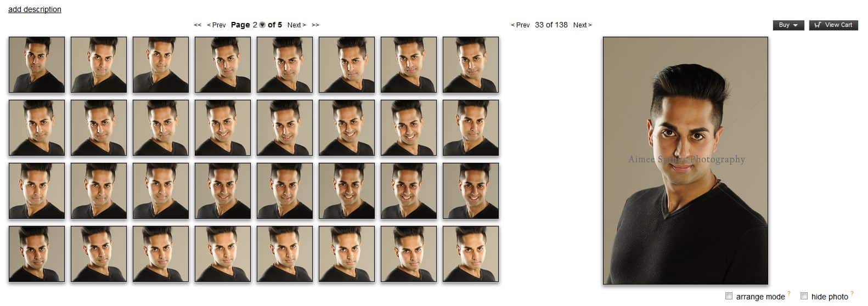868x306 pixels.
Task: Select last thumbnail in top row
Action: (471, 65)
